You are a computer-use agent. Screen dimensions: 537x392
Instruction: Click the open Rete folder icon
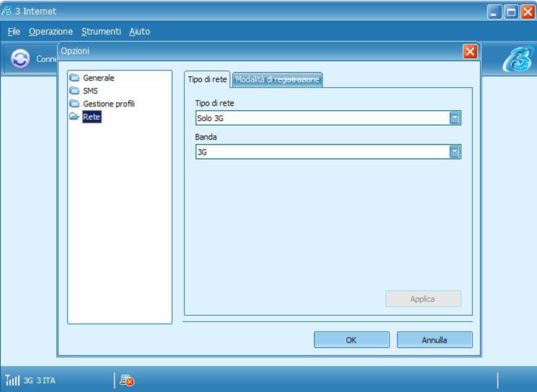click(x=74, y=117)
